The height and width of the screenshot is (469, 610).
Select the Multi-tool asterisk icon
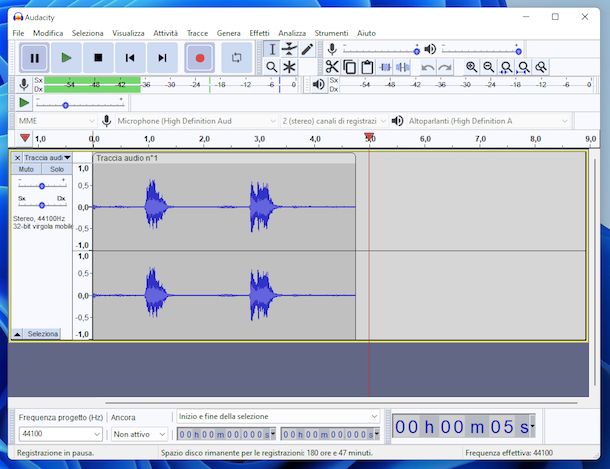click(x=289, y=67)
